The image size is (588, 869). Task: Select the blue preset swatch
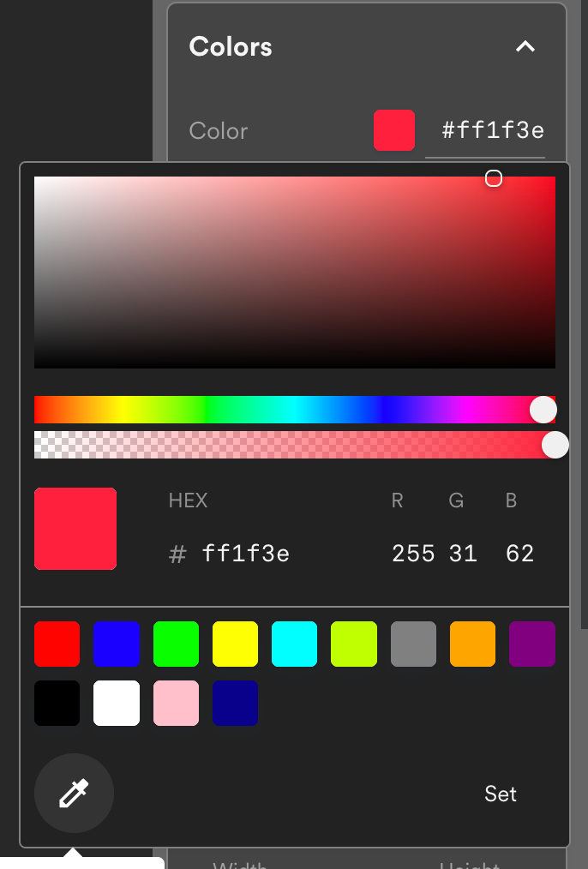tap(117, 644)
